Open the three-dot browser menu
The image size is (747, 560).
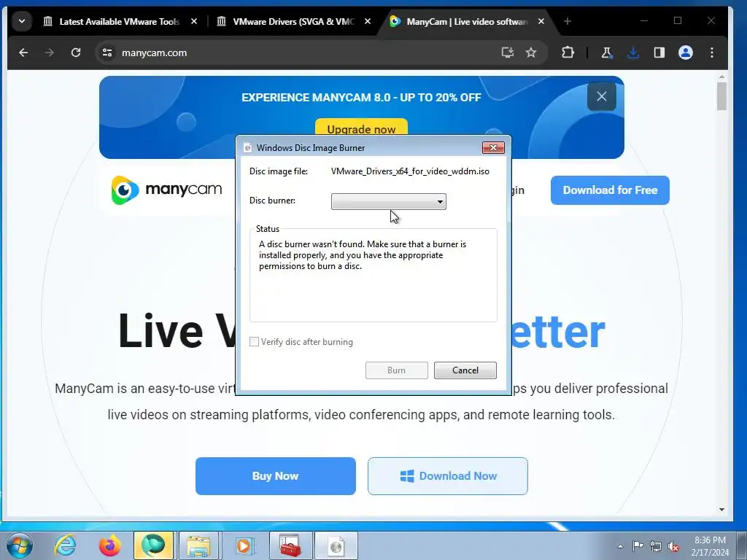712,52
